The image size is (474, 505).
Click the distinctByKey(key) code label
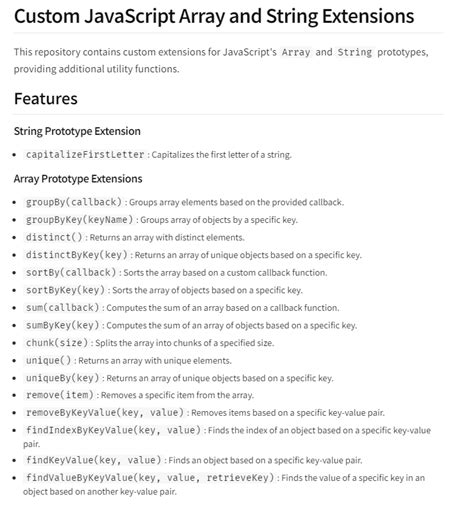click(x=77, y=255)
